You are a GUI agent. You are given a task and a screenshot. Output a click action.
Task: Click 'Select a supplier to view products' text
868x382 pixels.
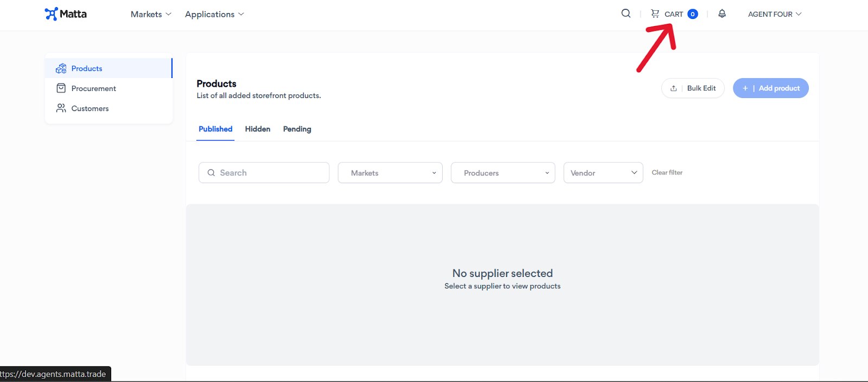coord(502,286)
